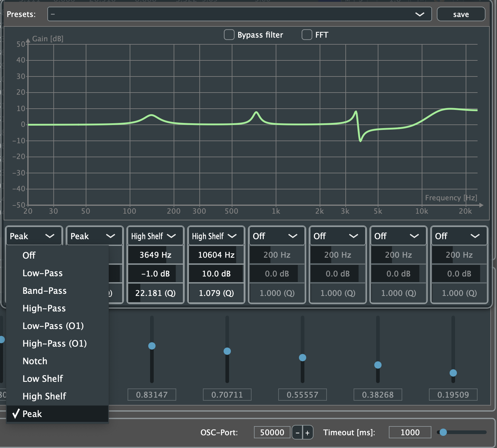Pick Band-Pass filter type
497x448 pixels.
coord(44,291)
